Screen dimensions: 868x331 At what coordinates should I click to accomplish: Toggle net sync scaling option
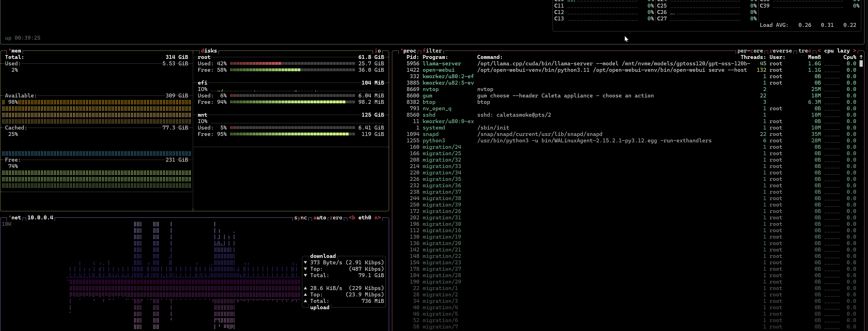pyautogui.click(x=300, y=218)
